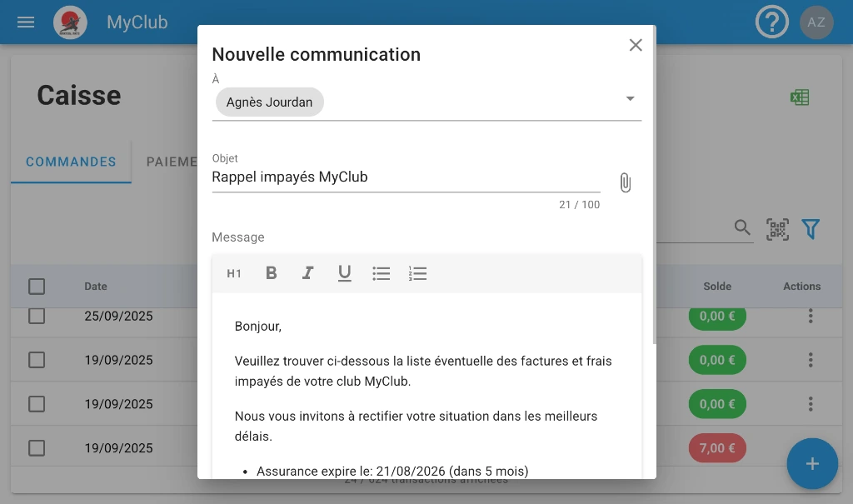Toggle italic text formatting

click(x=307, y=273)
